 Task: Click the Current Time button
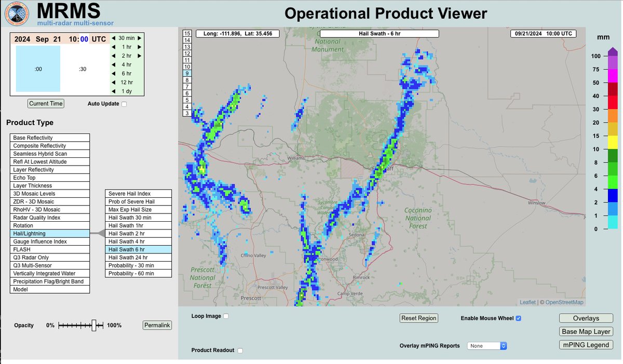(46, 103)
